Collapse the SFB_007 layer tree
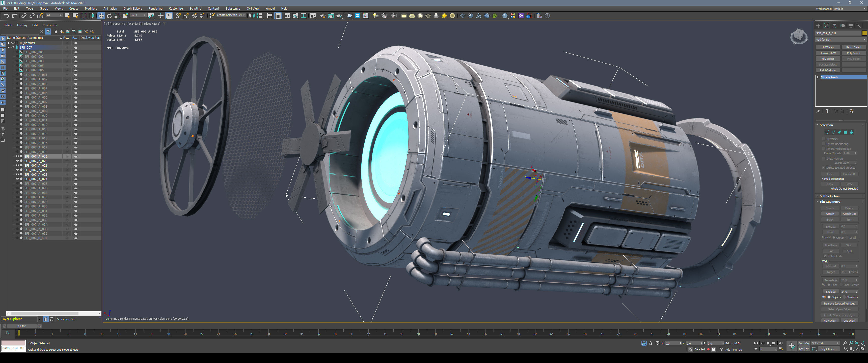 [x=9, y=47]
